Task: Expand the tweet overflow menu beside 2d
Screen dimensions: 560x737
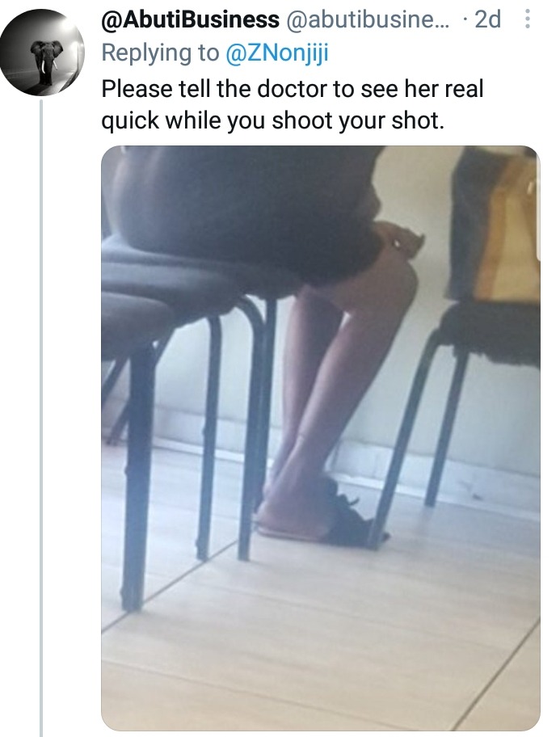Action: [x=528, y=19]
